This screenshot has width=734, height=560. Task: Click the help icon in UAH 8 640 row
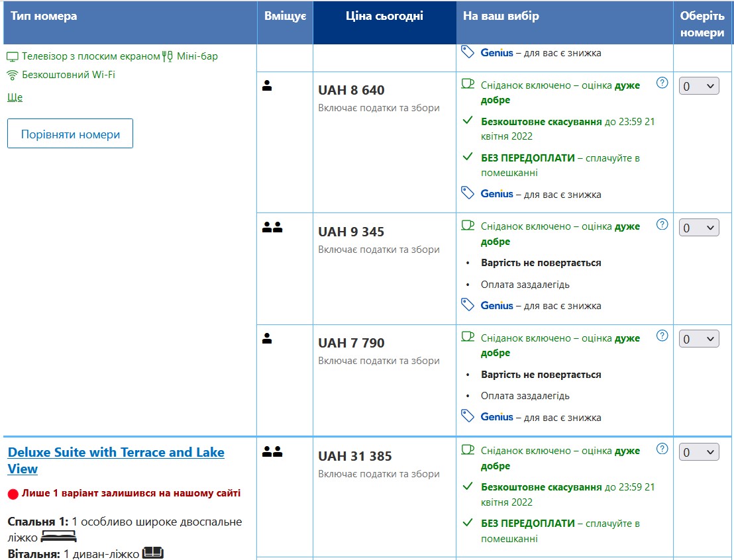[x=662, y=83]
